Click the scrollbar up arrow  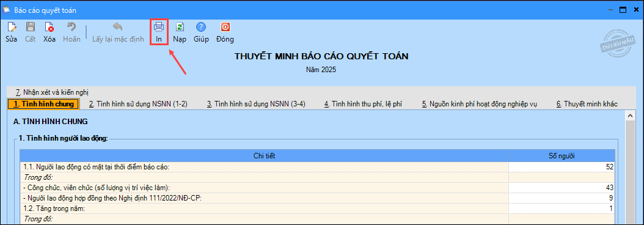coord(628,116)
